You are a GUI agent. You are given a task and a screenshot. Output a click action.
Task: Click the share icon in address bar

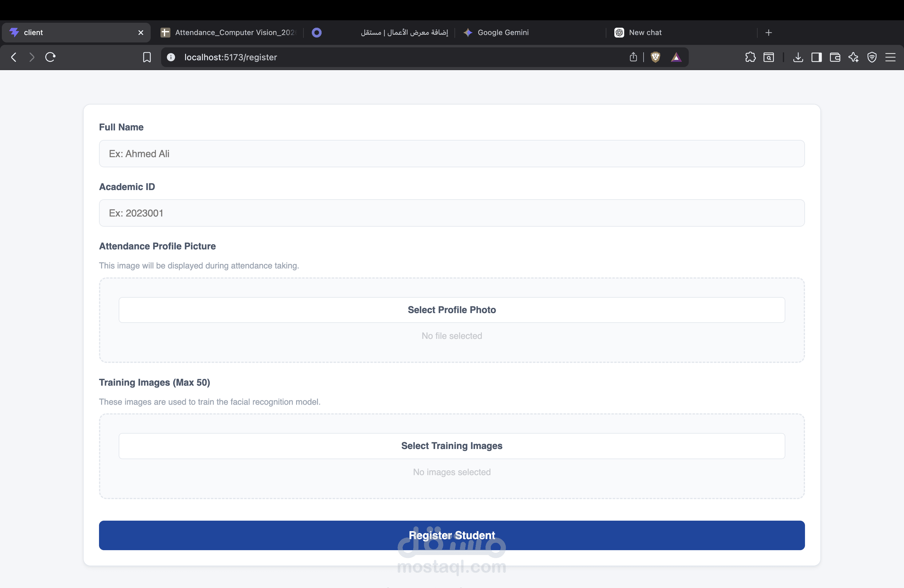pos(633,57)
